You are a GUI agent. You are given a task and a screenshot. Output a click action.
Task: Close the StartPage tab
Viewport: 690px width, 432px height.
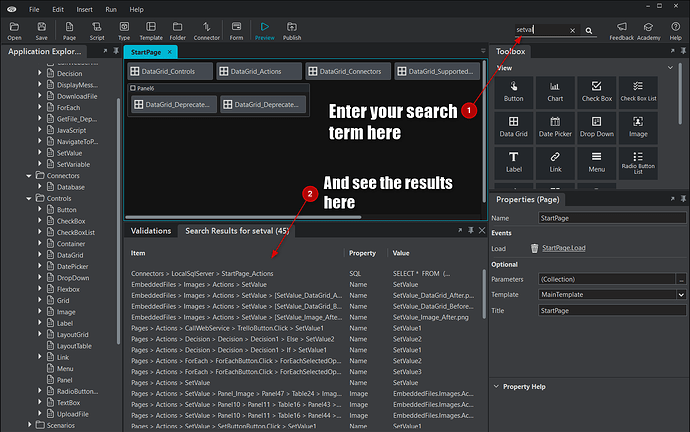pos(169,52)
